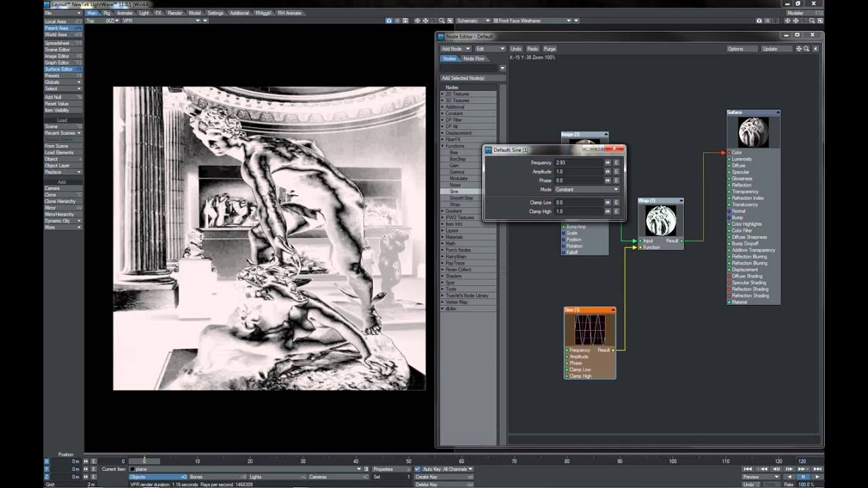Click the viewport zoom magnifier icon
This screenshot has height=488, width=868.
441,21
